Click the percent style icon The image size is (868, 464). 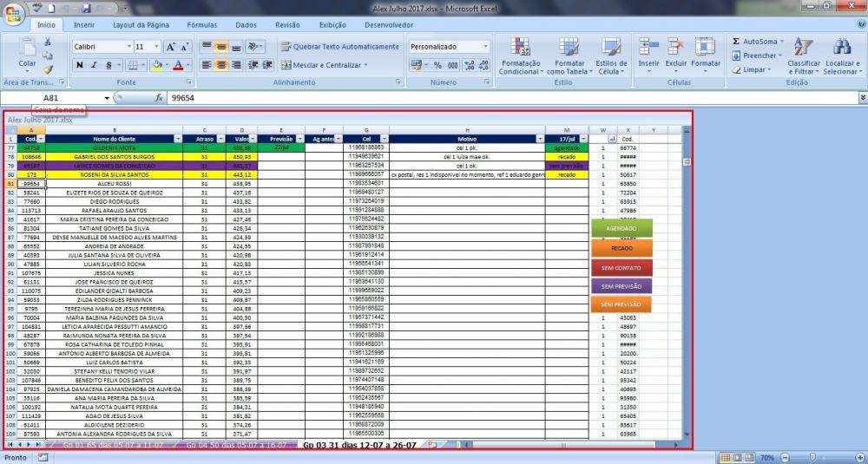pyautogui.click(x=437, y=65)
